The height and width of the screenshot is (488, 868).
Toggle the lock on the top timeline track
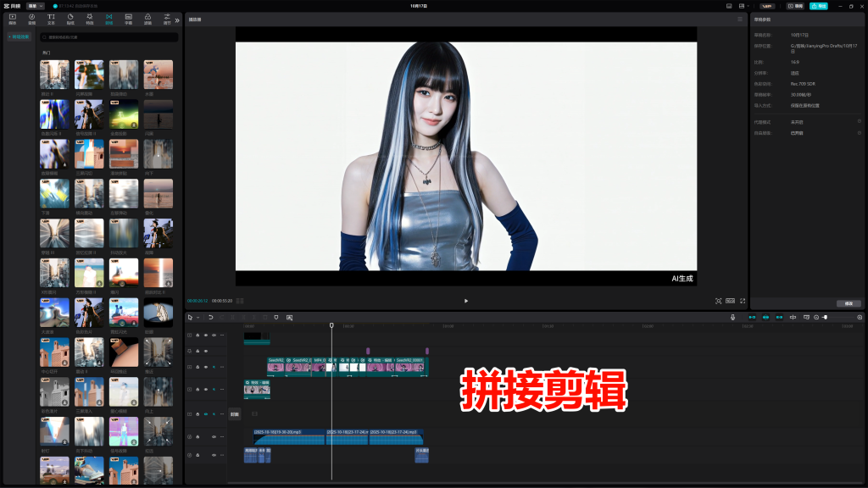[198, 335]
